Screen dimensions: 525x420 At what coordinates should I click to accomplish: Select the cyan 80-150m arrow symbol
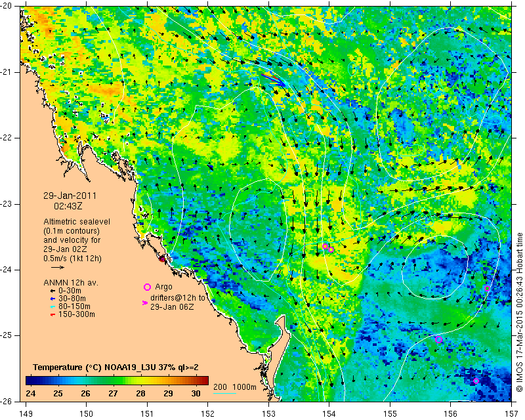pos(52,306)
